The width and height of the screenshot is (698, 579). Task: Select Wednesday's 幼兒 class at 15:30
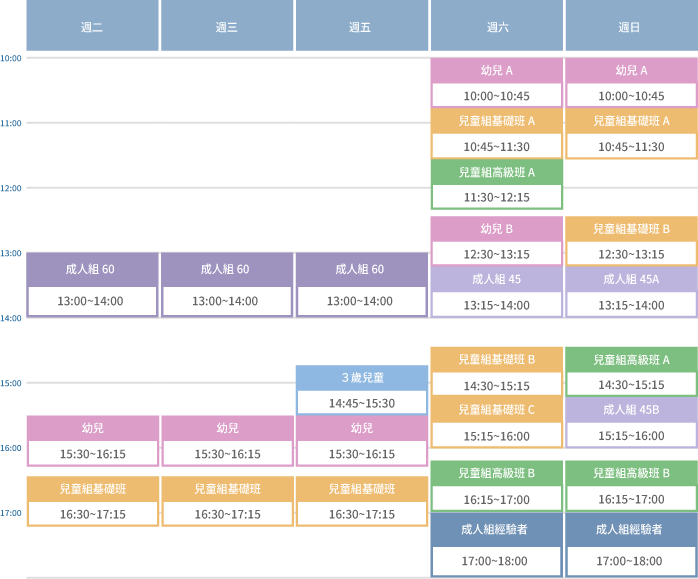click(226, 441)
